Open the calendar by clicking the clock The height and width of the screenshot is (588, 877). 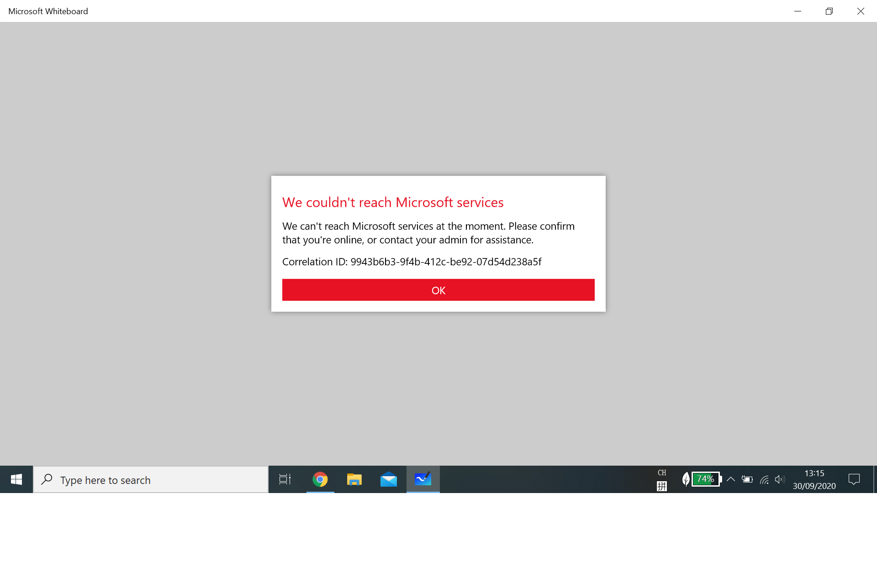(814, 479)
